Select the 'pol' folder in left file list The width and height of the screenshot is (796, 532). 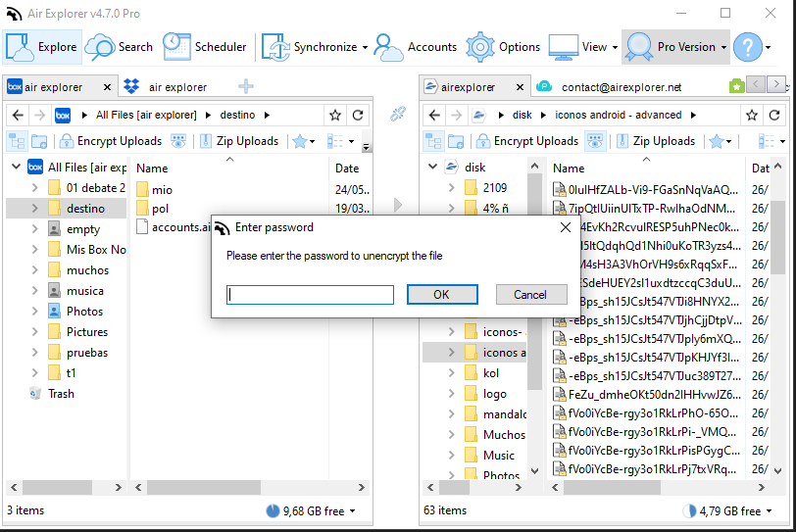(160, 209)
